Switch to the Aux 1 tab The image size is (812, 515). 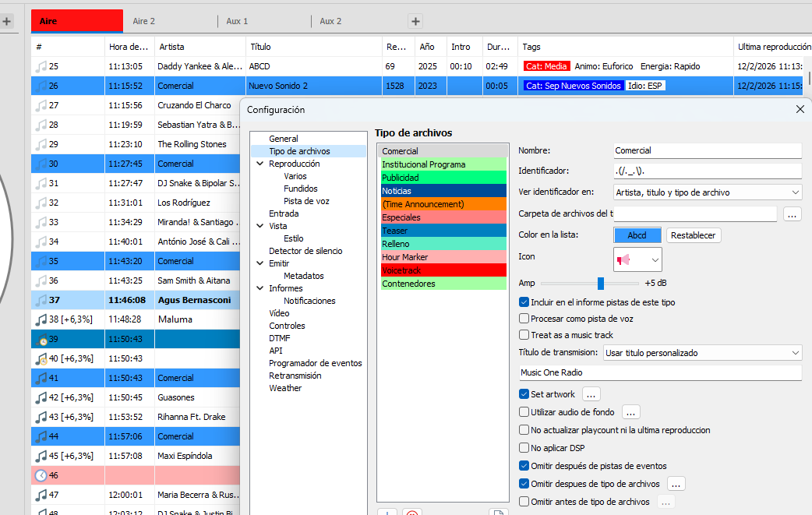[237, 21]
